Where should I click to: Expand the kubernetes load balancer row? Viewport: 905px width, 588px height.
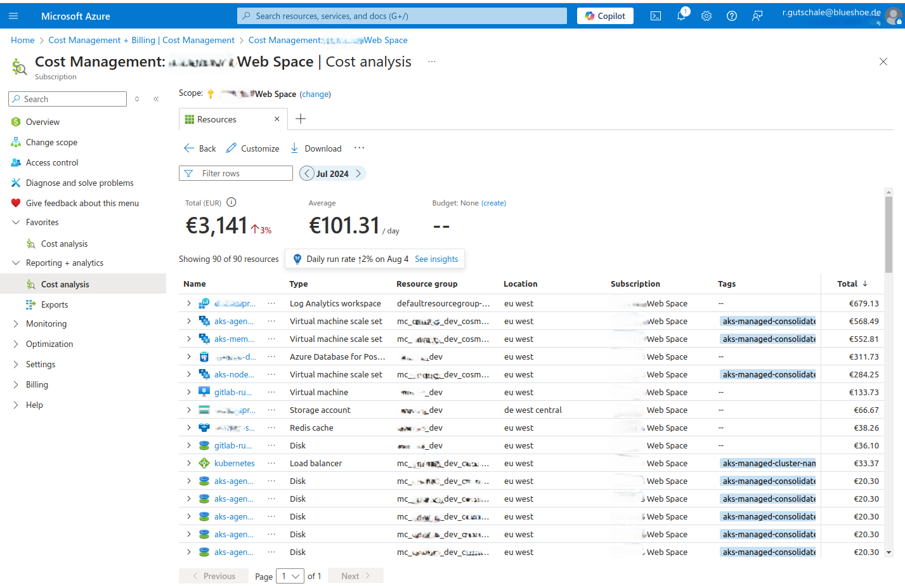(189, 463)
